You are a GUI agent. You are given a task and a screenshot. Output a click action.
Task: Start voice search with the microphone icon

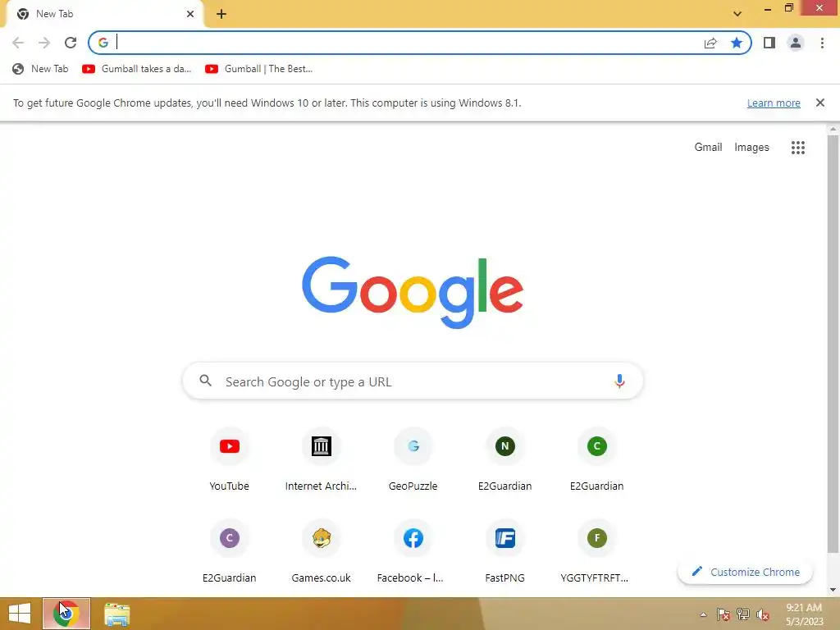click(x=619, y=381)
